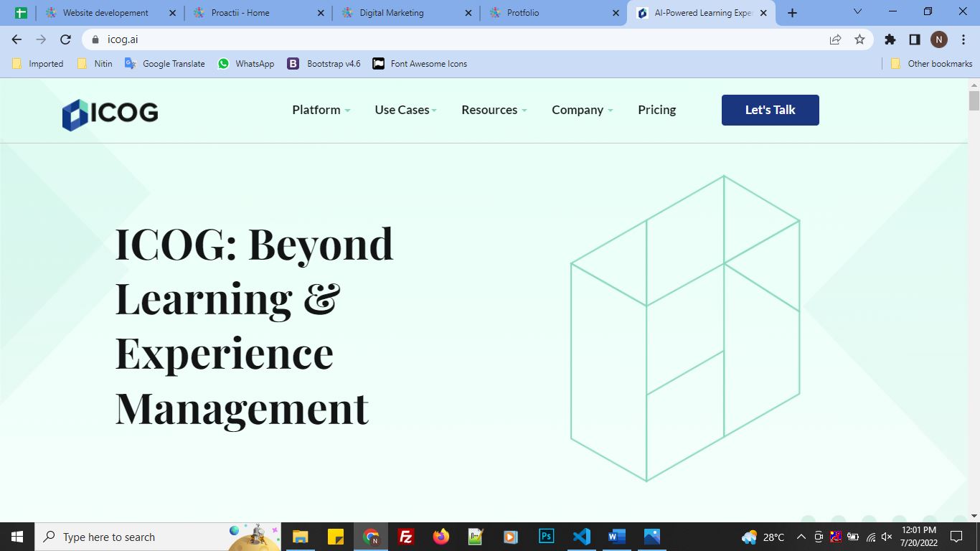Open Microsoft Word from the taskbar
The image size is (980, 551).
click(x=616, y=537)
